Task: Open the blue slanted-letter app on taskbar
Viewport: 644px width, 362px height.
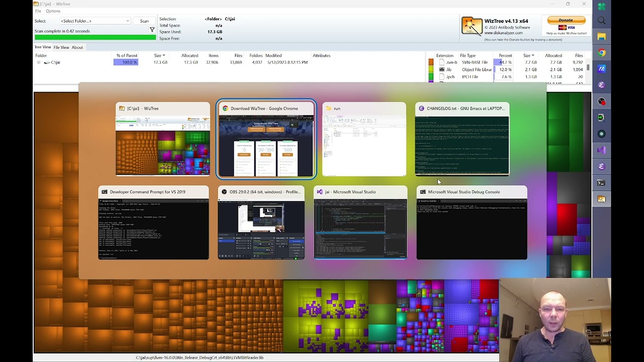Action: click(x=601, y=69)
